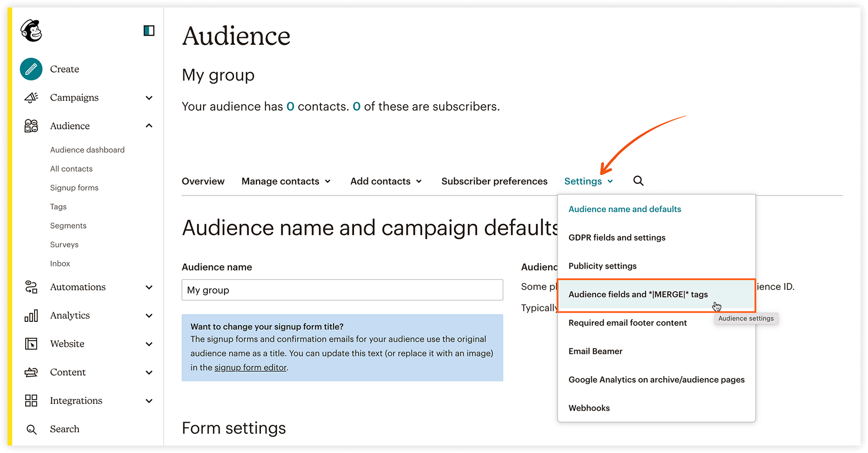868x453 pixels.
Task: Click the Create pencil icon
Action: click(x=31, y=69)
